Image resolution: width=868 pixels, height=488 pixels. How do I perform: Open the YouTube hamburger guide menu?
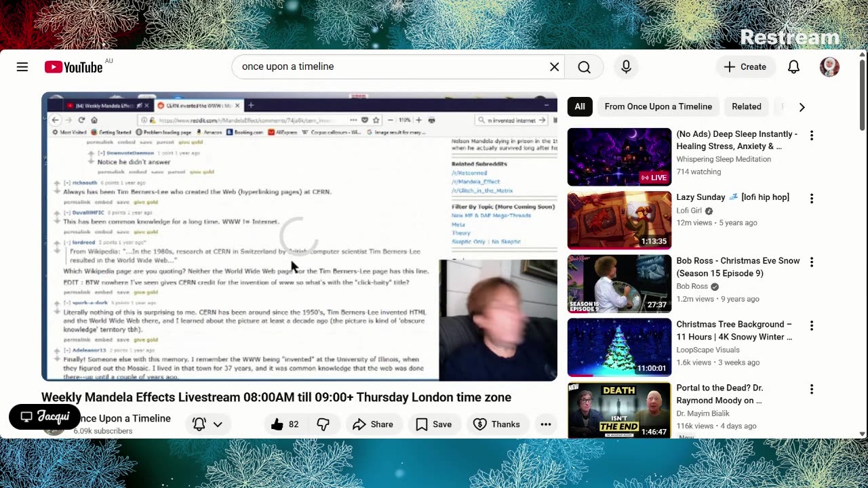tap(22, 67)
